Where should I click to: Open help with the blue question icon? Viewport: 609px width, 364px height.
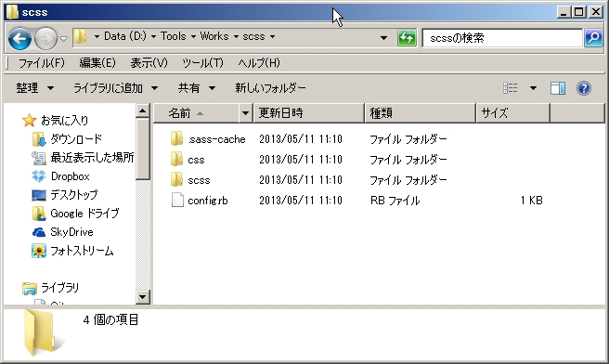(x=584, y=88)
